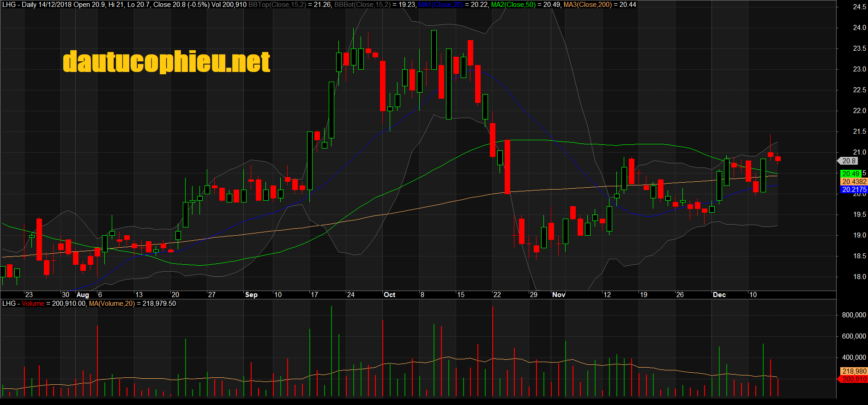
Task: Click the 'Oct' month label on the date axis
Action: [389, 295]
